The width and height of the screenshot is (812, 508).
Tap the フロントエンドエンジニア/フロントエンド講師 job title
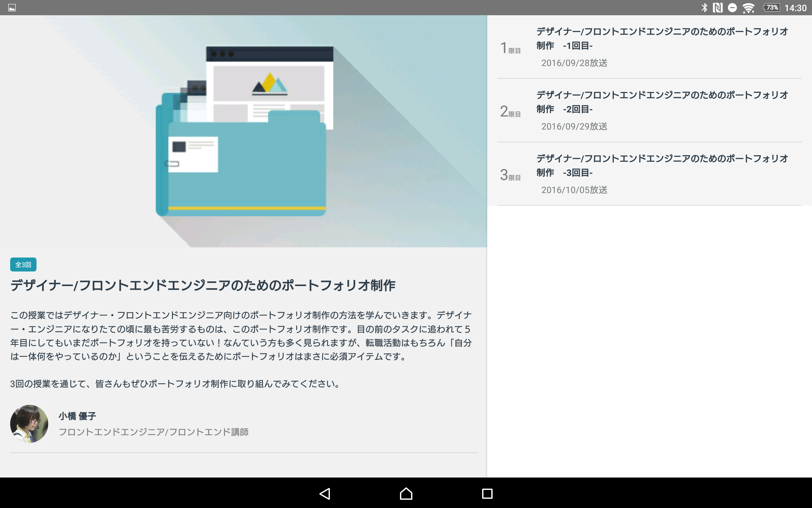[x=153, y=432]
